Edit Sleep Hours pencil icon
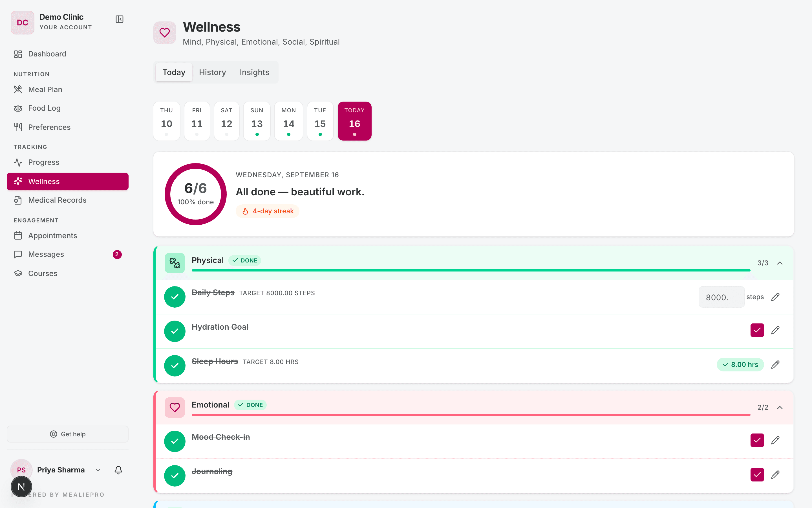The width and height of the screenshot is (812, 508). click(775, 365)
